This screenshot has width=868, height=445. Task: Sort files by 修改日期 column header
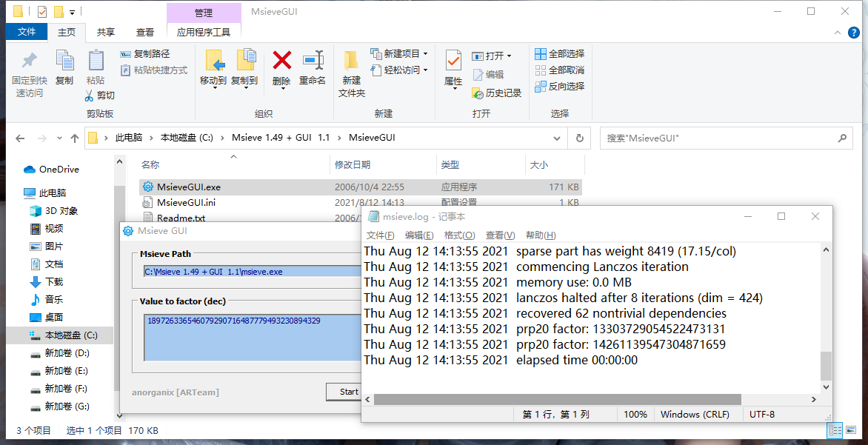(x=352, y=165)
